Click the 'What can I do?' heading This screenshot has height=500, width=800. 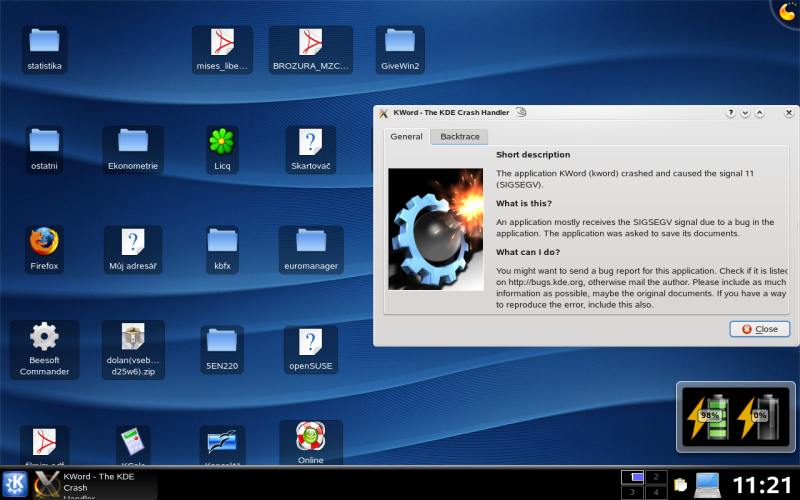click(x=528, y=252)
